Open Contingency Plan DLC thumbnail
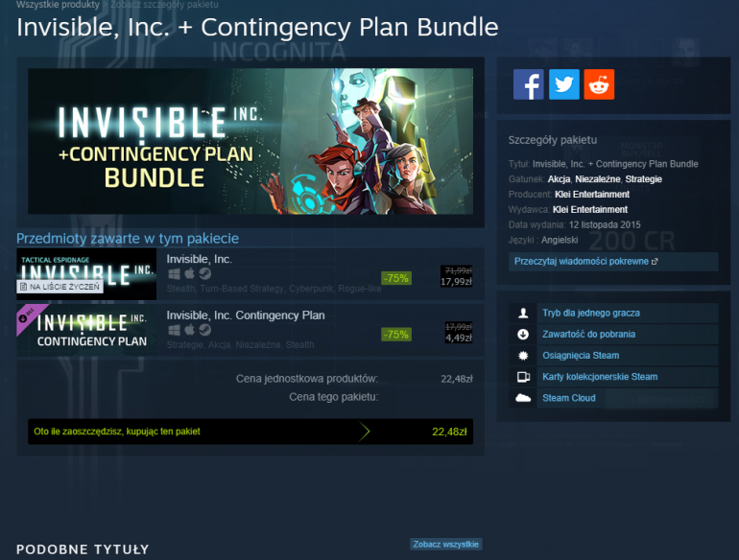The height and width of the screenshot is (560, 739). tap(86, 330)
